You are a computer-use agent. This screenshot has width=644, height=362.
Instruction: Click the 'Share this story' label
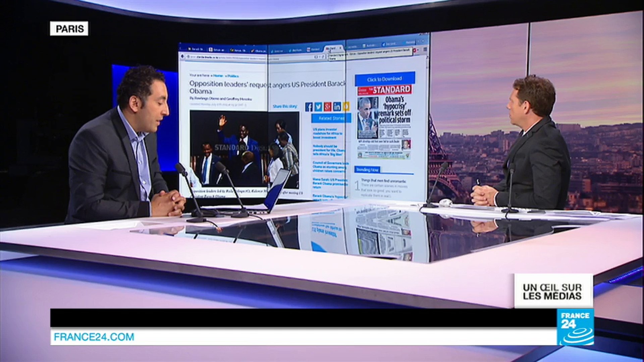pos(285,107)
